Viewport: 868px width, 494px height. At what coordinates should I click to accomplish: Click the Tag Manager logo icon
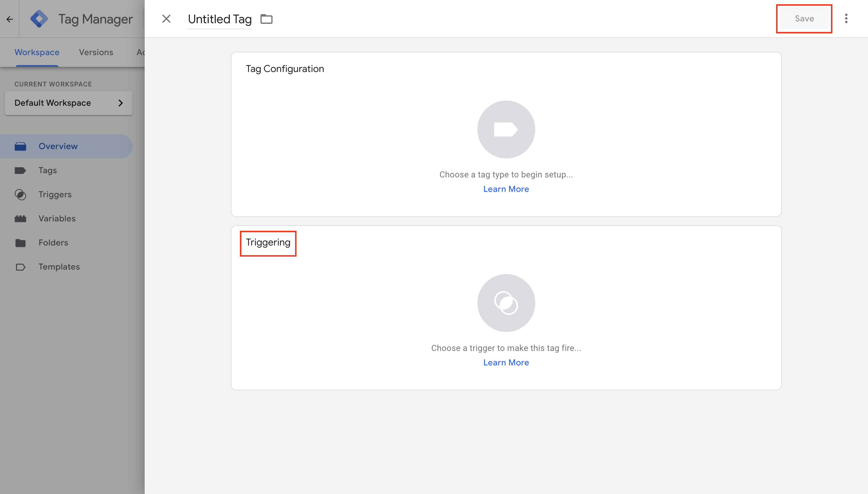click(39, 19)
